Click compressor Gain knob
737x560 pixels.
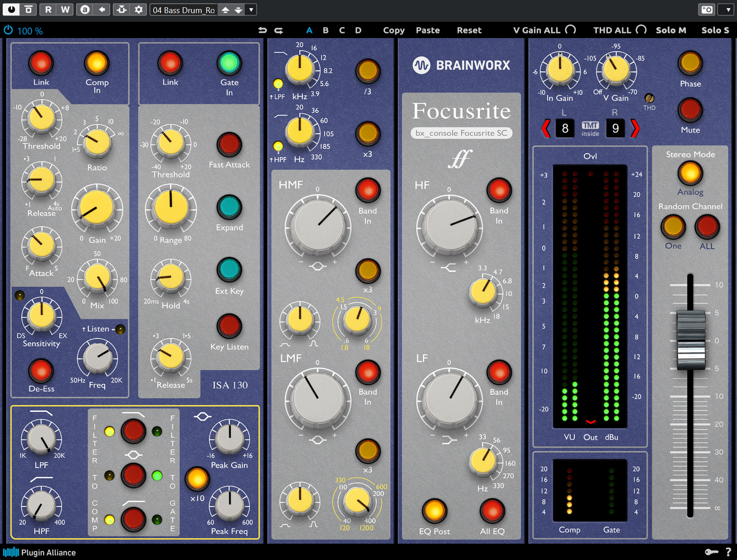coord(97,208)
